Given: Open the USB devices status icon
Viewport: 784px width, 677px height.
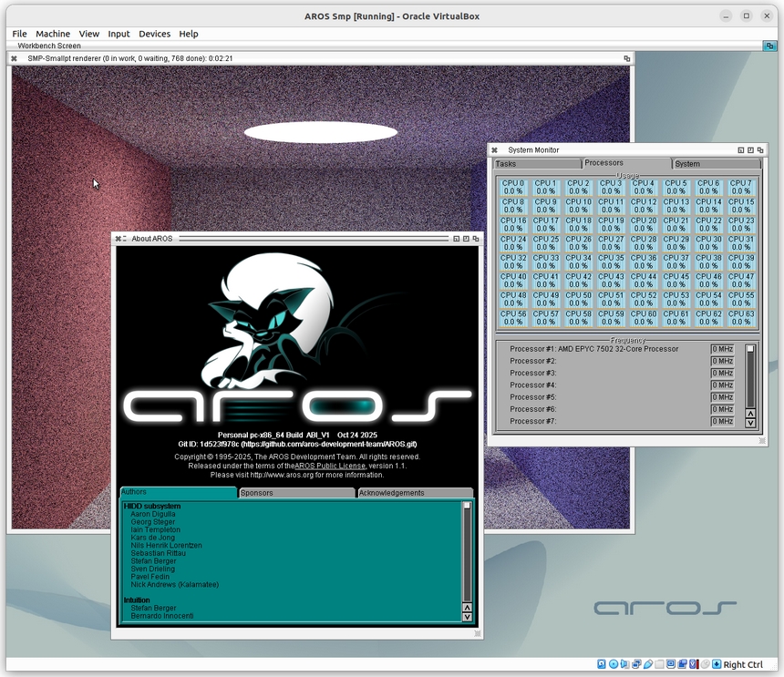Looking at the screenshot, I should pyautogui.click(x=648, y=664).
